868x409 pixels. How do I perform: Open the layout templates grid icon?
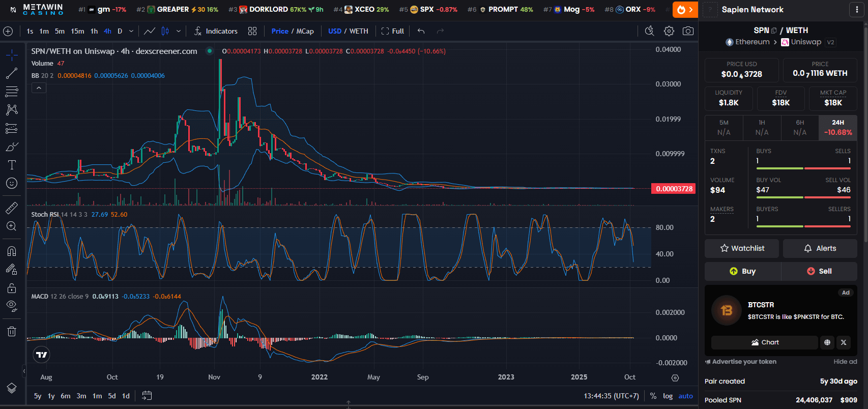[252, 31]
